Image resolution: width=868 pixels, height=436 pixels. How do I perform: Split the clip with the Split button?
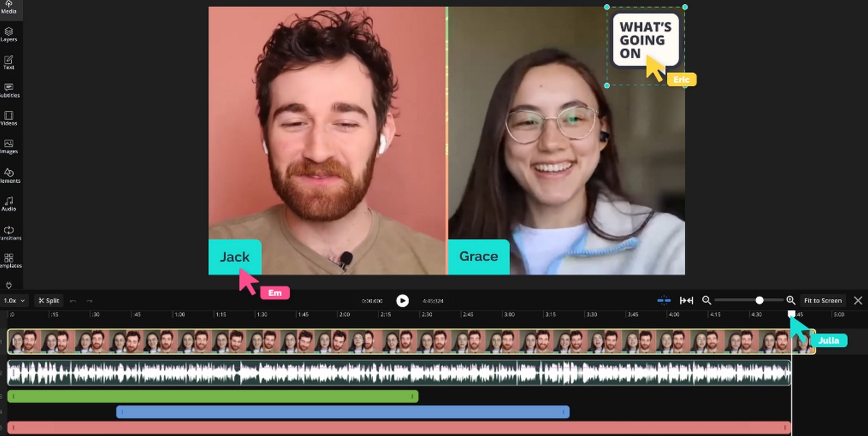click(x=49, y=300)
